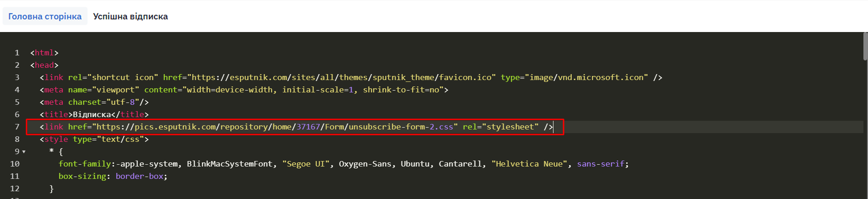
Task: Click the "Segoe UI" font name
Action: pyautogui.click(x=306, y=164)
